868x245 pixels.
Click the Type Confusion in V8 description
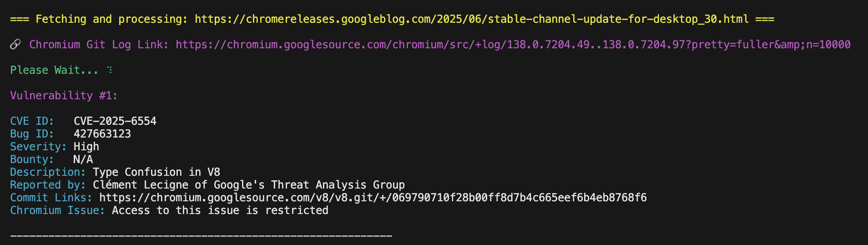tap(156, 172)
